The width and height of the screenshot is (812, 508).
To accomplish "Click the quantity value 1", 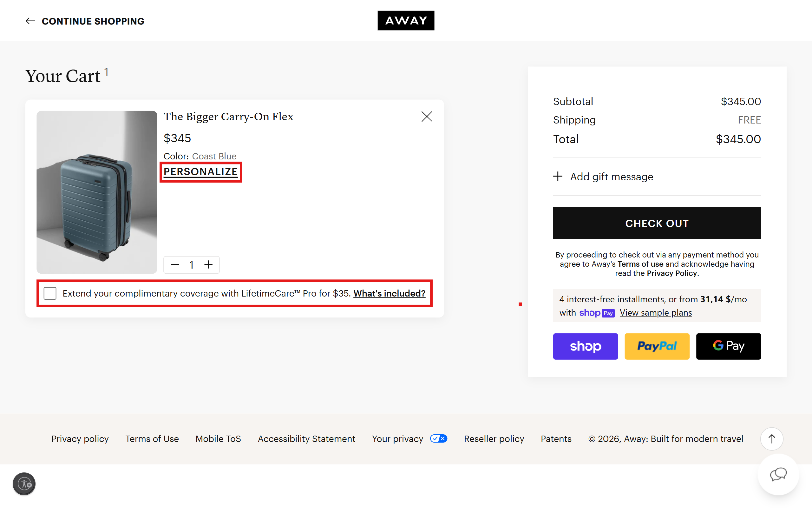I will pyautogui.click(x=191, y=265).
